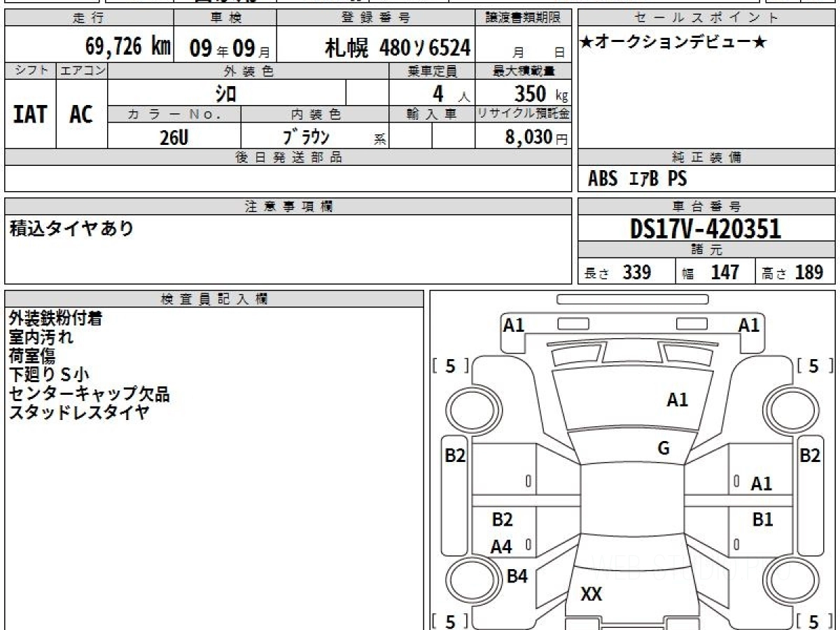Select the mileage value 69,726 km
The width and height of the screenshot is (840, 630).
point(128,48)
